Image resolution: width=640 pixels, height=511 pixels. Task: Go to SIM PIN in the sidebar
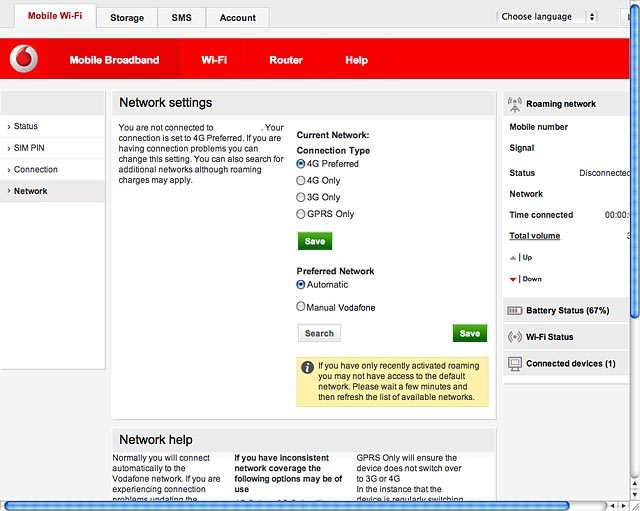(52, 148)
